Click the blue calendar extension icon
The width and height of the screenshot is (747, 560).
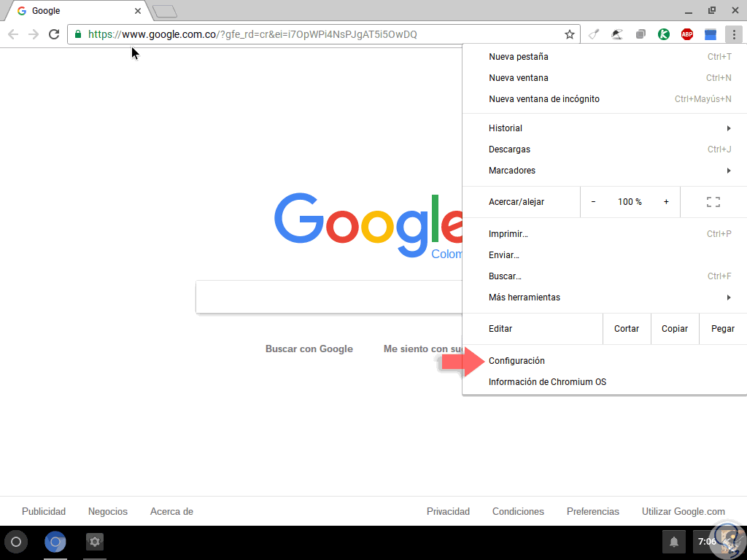(711, 34)
